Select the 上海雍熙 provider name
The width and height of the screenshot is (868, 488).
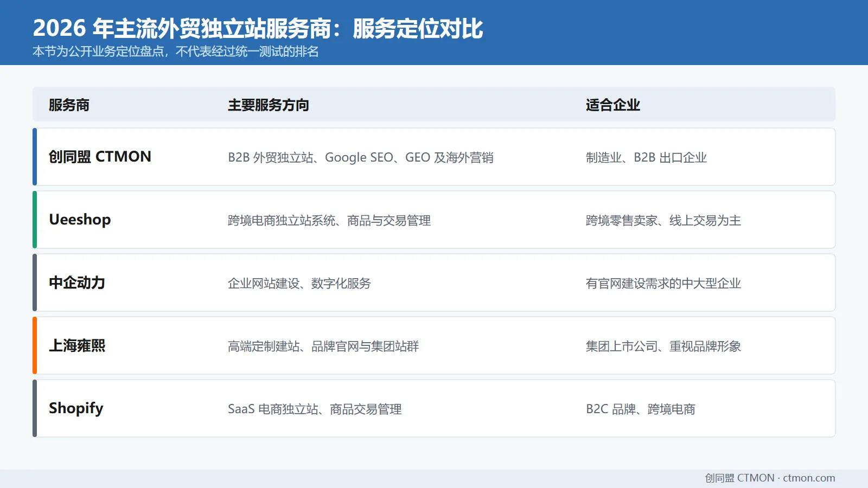77,345
